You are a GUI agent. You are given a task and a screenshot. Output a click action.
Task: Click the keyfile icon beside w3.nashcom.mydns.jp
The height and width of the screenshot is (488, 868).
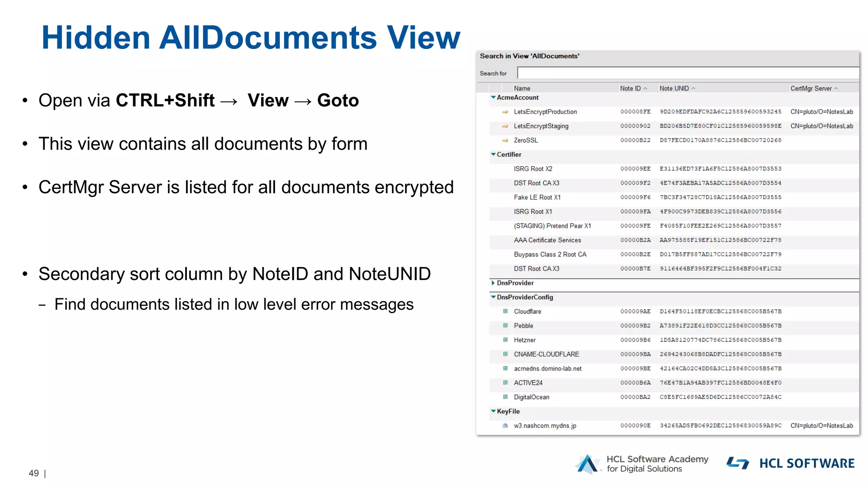tap(505, 425)
